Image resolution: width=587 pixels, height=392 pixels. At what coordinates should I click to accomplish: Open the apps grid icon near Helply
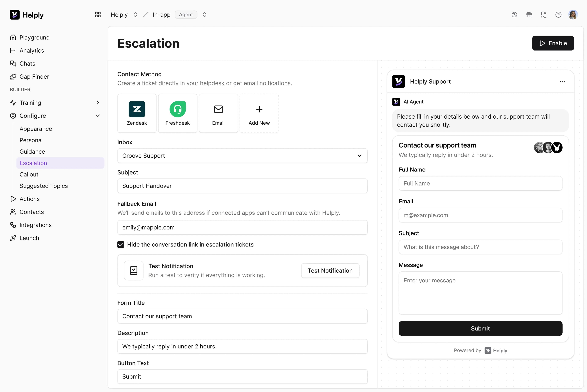point(98,15)
